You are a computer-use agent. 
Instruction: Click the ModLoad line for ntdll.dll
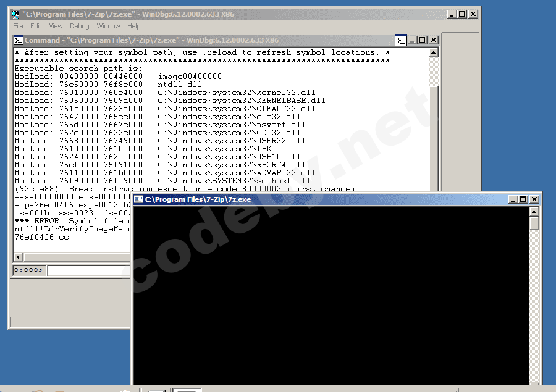coord(107,85)
